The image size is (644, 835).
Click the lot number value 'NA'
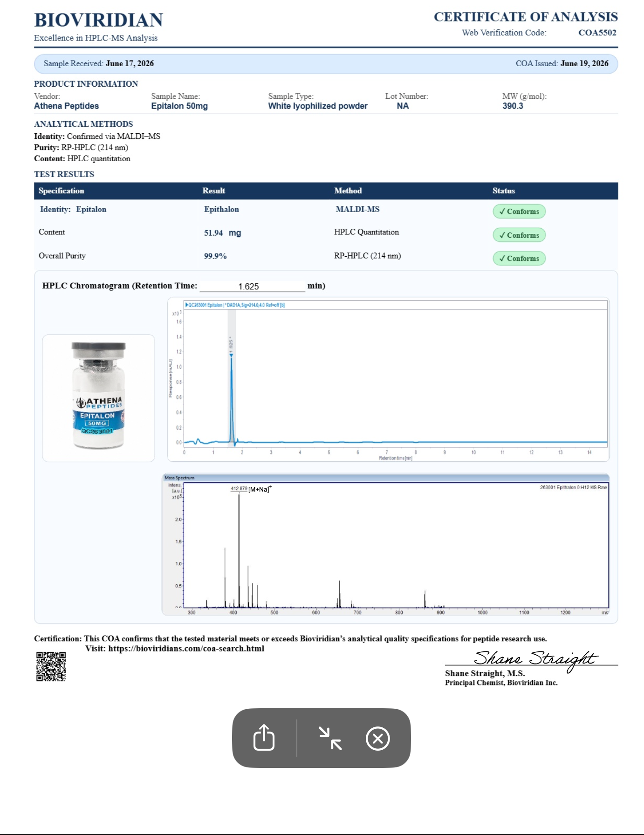(403, 106)
